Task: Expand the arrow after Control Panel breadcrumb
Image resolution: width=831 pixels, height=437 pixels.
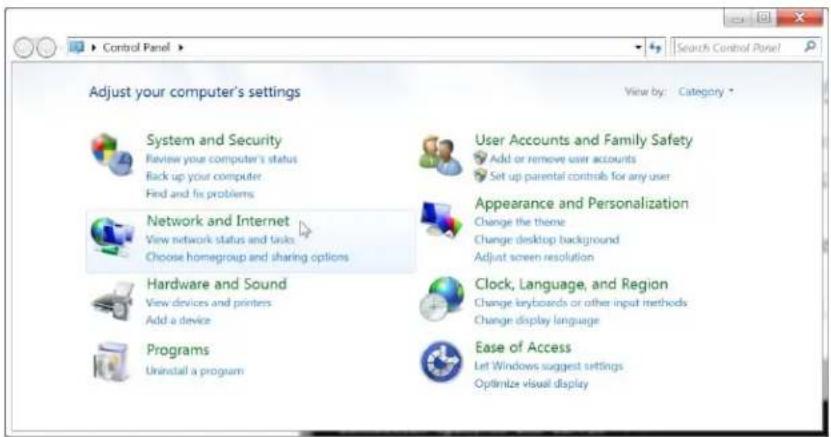Action: pyautogui.click(x=181, y=48)
